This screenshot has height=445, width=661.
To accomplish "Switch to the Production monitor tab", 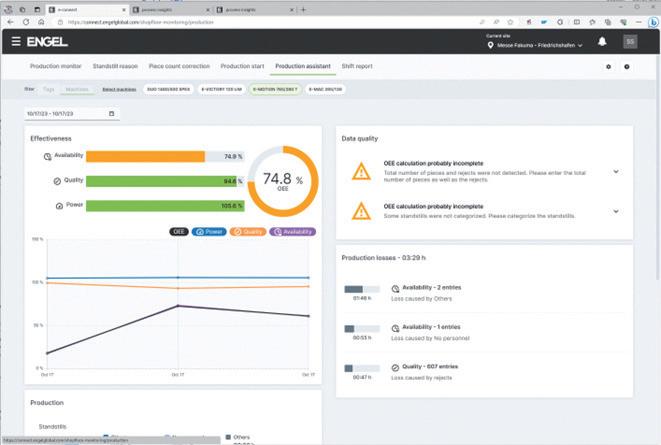I will pyautogui.click(x=56, y=66).
